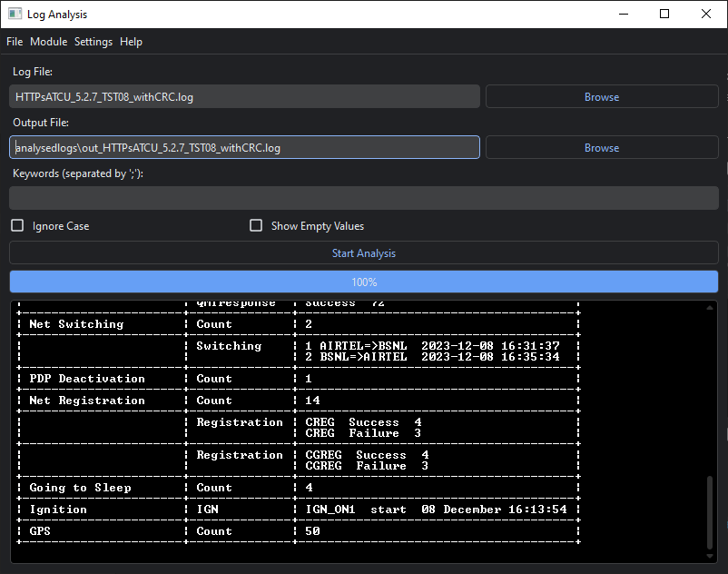Click the Start Analysis button
The height and width of the screenshot is (574, 728).
pyautogui.click(x=364, y=253)
